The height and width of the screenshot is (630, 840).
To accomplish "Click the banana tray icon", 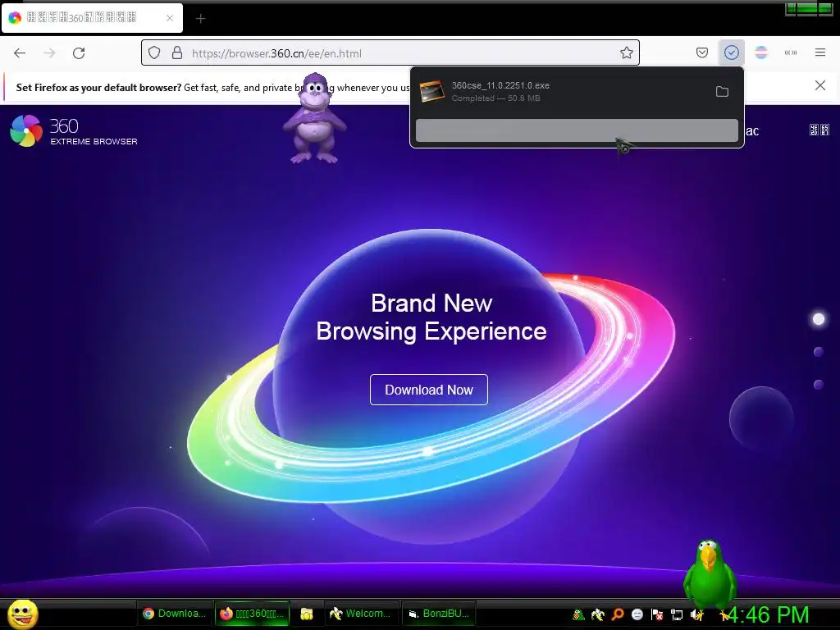I will [597, 614].
